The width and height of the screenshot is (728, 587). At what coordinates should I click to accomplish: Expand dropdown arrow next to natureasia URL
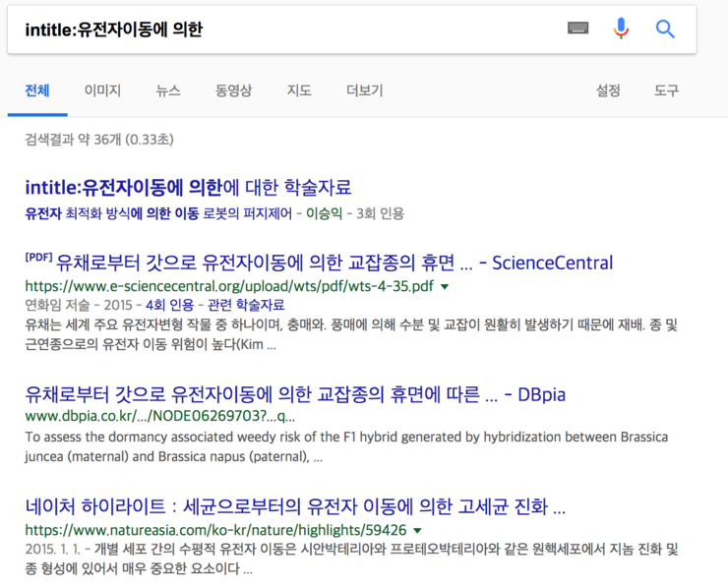[x=417, y=530]
